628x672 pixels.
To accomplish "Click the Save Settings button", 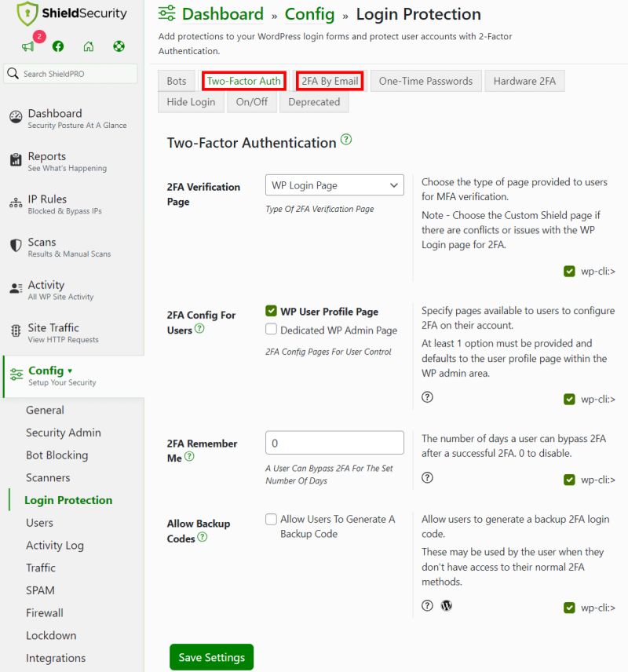I will (x=211, y=658).
